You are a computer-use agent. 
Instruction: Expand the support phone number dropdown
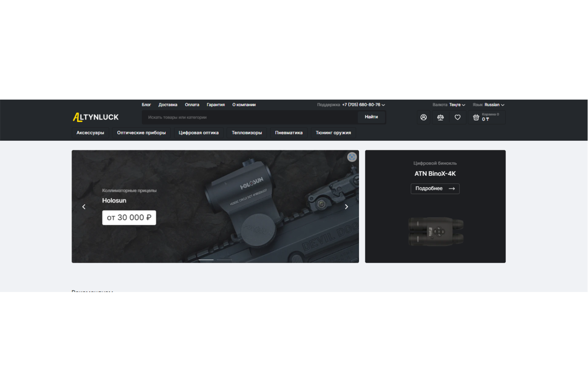point(363,105)
